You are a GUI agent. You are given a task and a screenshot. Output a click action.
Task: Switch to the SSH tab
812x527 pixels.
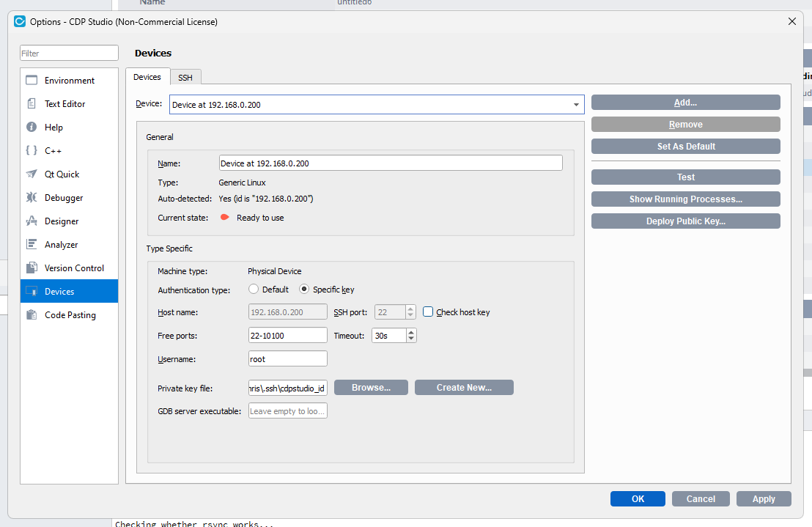(185, 77)
